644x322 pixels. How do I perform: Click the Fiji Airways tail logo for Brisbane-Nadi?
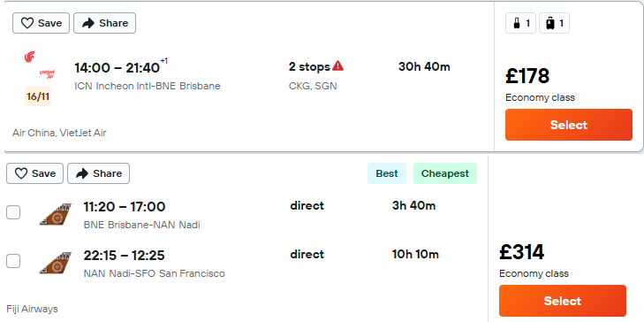(56, 214)
